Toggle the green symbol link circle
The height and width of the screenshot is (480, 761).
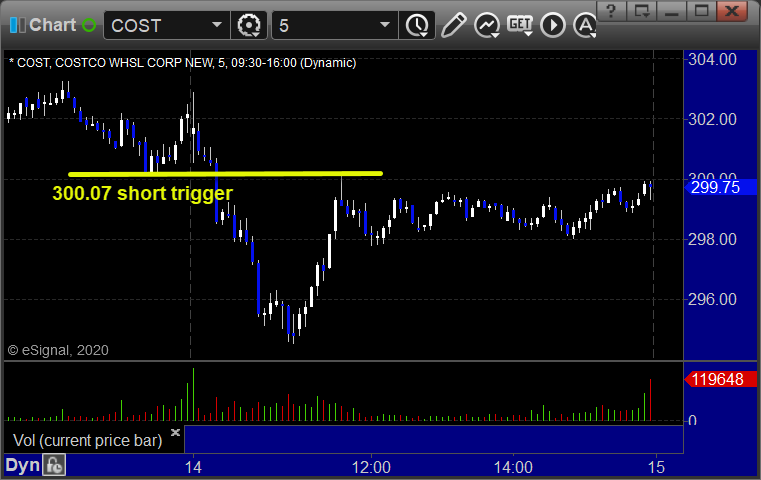(x=89, y=25)
